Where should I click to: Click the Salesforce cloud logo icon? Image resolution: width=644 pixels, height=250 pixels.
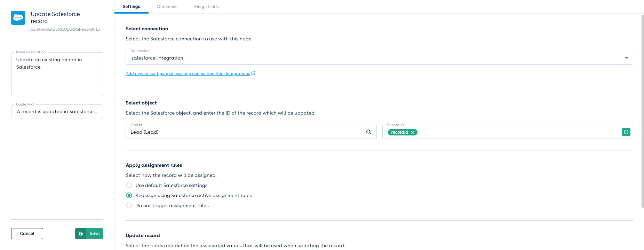pos(18,18)
